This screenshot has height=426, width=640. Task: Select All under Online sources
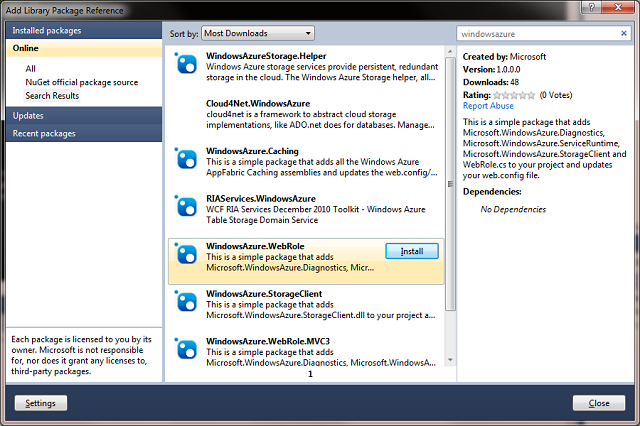click(31, 69)
